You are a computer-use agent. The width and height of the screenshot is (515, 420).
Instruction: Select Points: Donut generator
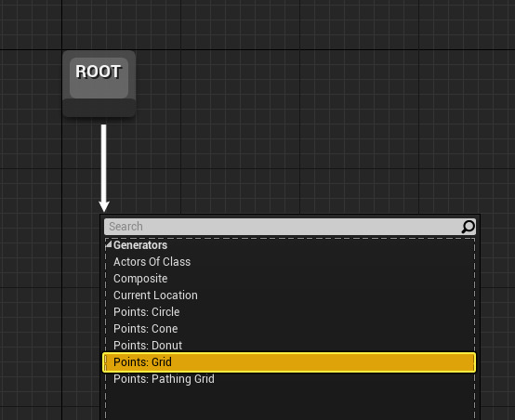point(148,345)
